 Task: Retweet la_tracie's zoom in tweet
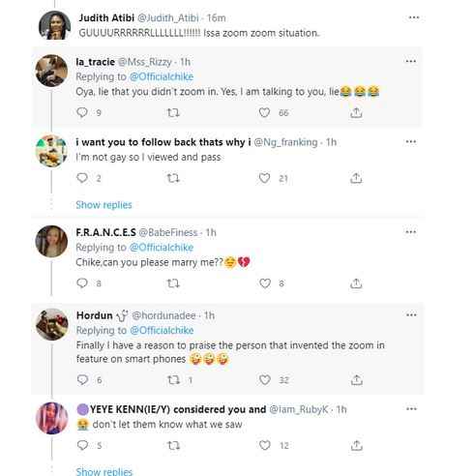[173, 112]
